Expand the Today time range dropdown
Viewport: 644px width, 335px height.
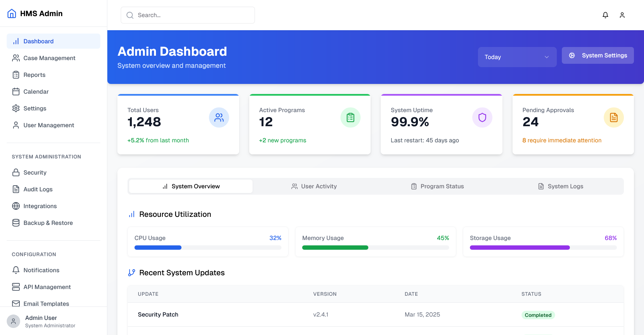coord(517,57)
